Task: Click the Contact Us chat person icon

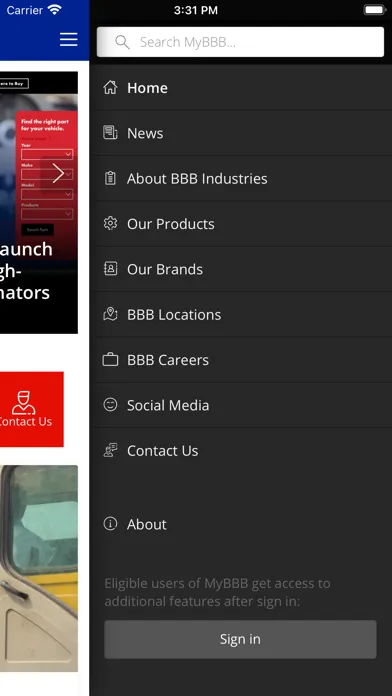Action: tap(110, 450)
